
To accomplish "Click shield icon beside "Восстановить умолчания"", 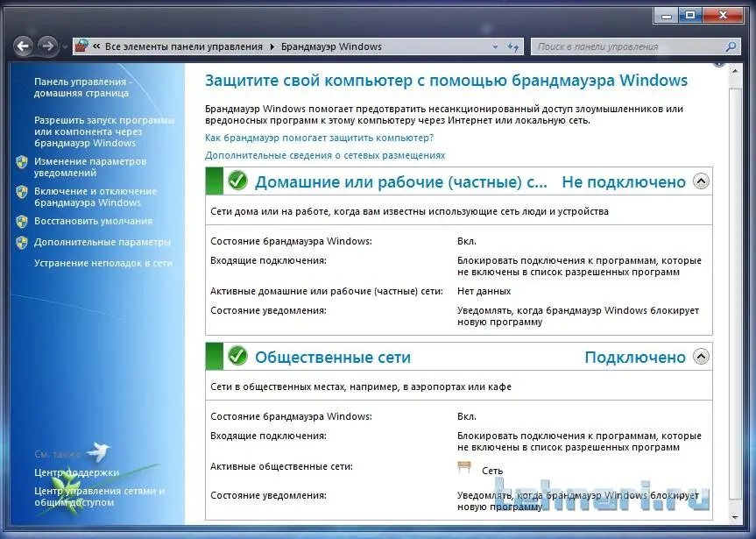I will (22, 222).
